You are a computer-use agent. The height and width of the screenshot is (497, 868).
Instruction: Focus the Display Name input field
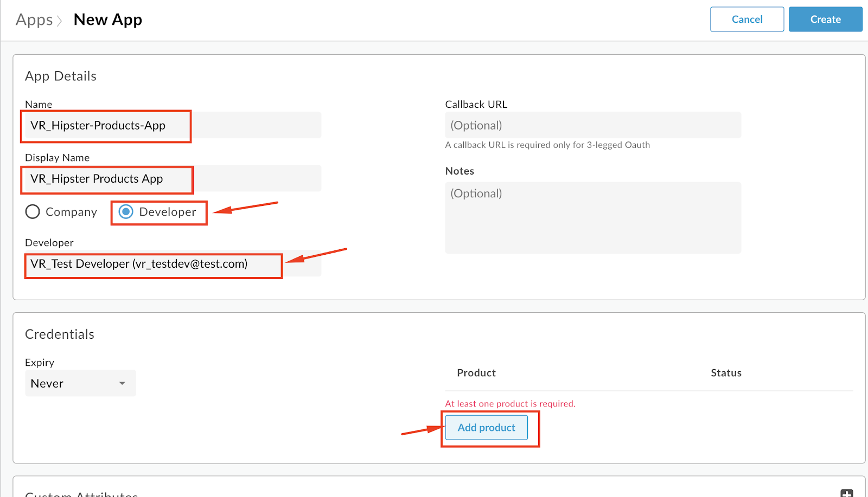tap(173, 178)
